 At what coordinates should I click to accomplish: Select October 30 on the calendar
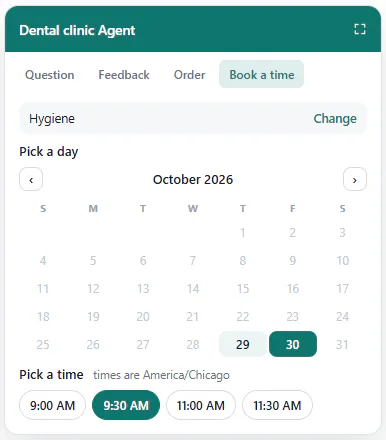pyautogui.click(x=293, y=344)
